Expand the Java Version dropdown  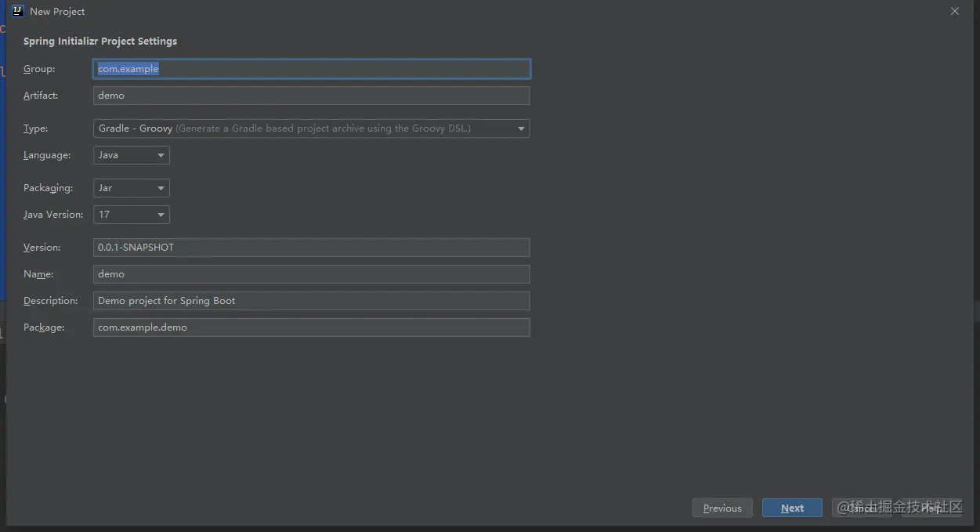coord(132,215)
